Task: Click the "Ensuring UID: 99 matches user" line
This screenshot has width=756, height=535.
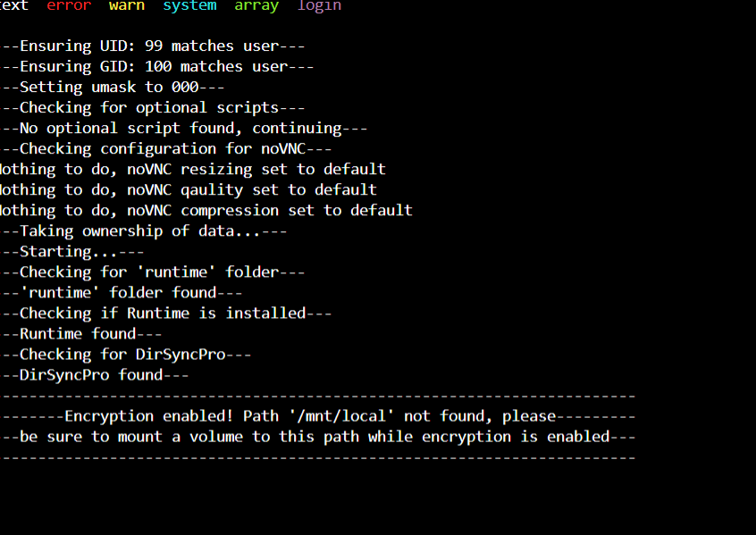Action: pyautogui.click(x=152, y=46)
